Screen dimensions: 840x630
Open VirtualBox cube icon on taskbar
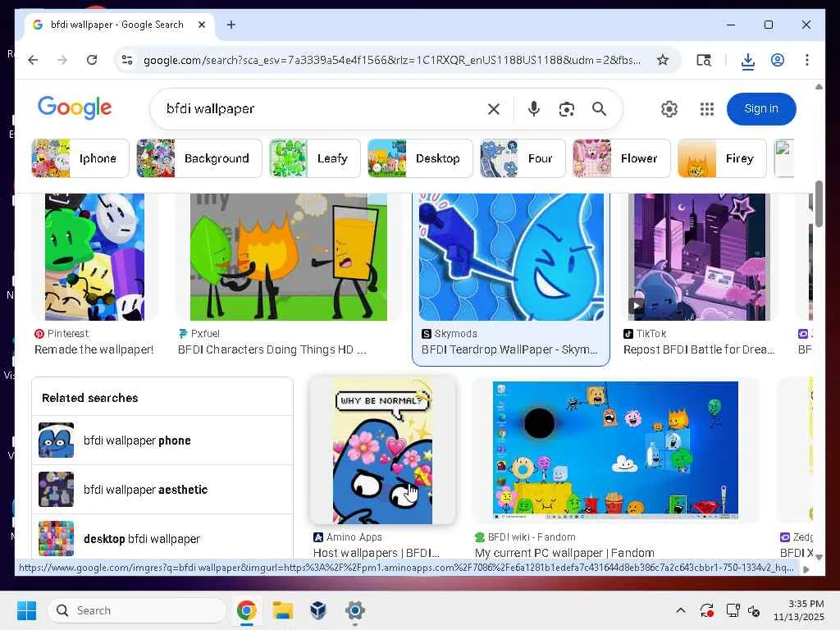(x=318, y=610)
